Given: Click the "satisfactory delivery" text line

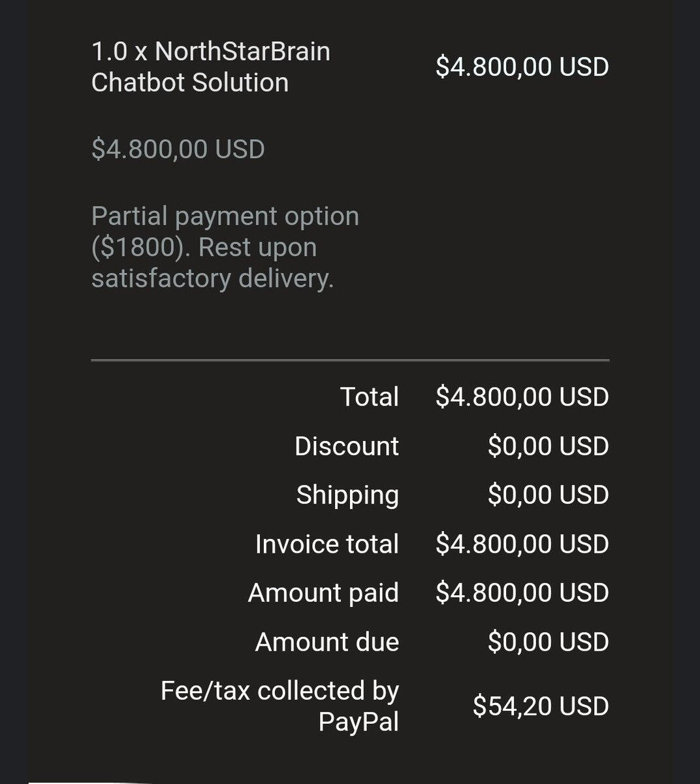Looking at the screenshot, I should [212, 278].
